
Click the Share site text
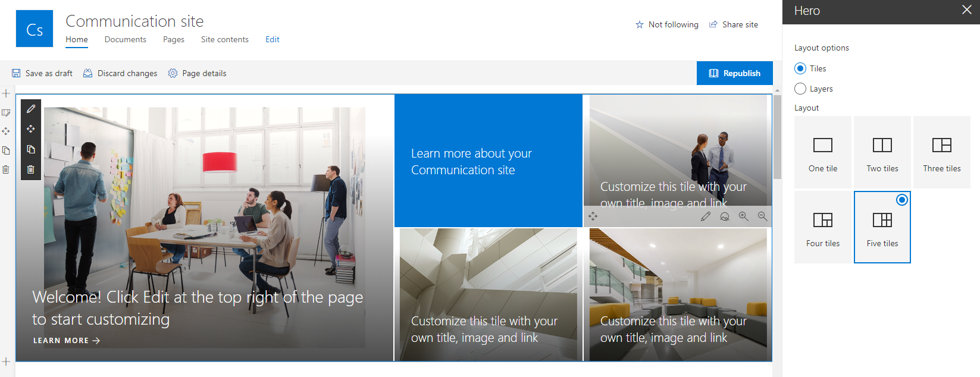(x=740, y=24)
